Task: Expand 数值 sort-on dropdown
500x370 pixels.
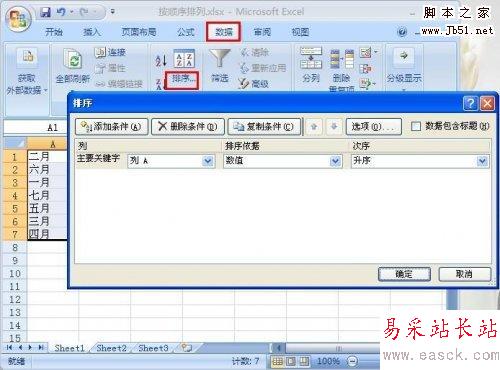Action: click(335, 161)
